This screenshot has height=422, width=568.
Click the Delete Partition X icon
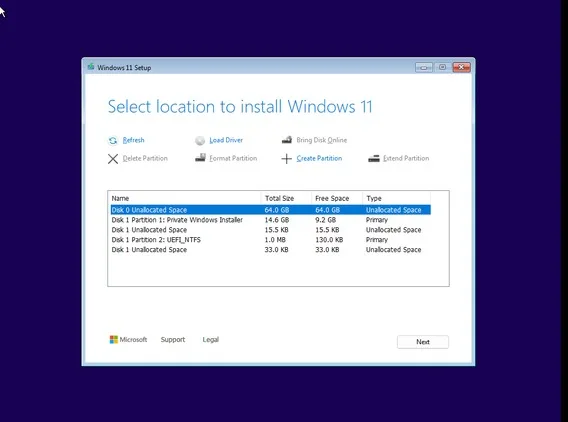[113, 159]
